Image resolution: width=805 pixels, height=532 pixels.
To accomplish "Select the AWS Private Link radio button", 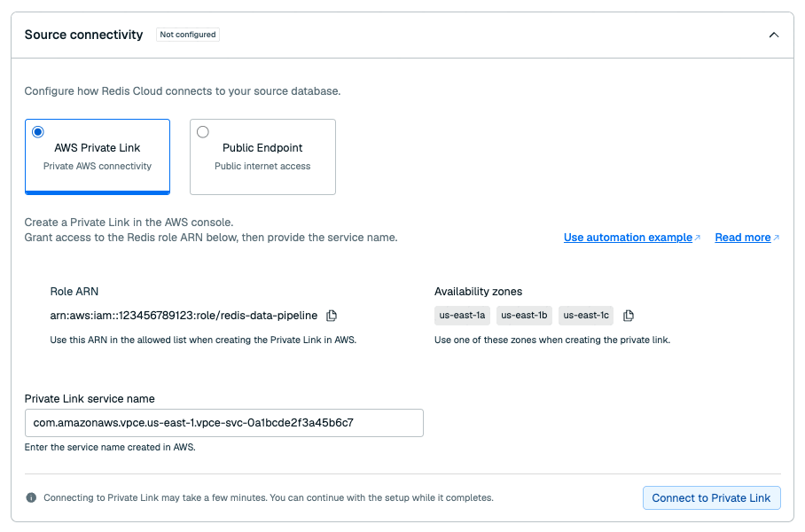I will coord(38,132).
